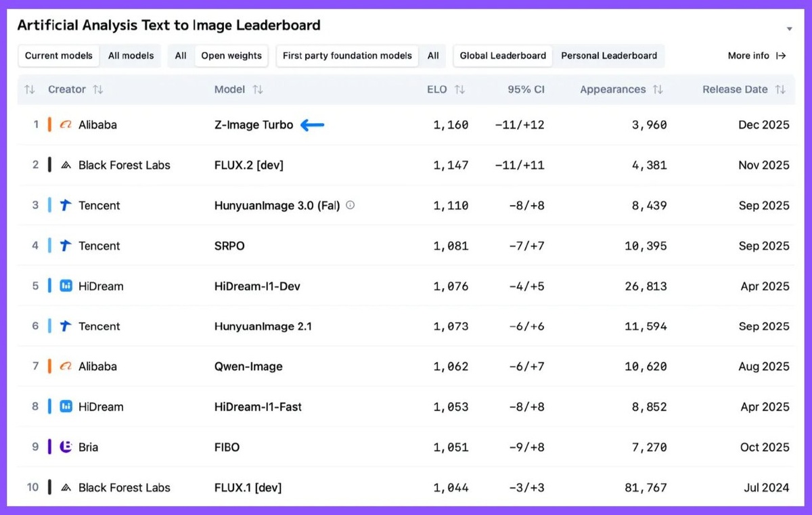
Task: Click the Nov 2025 release date
Action: [764, 165]
